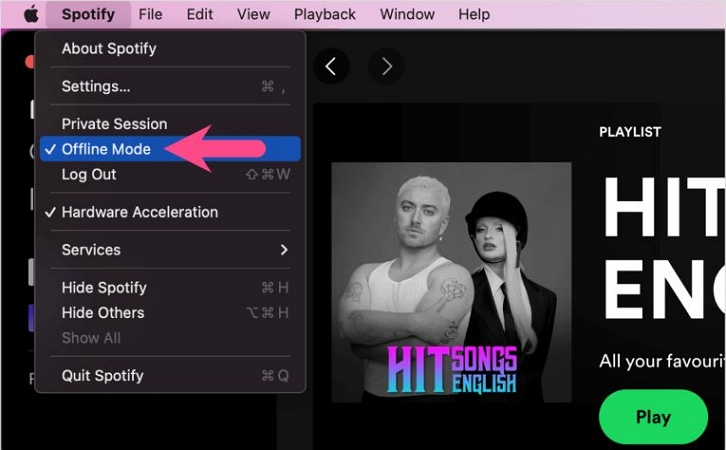Open the Apple menu icon
This screenshot has height=450, width=726.
(x=30, y=14)
